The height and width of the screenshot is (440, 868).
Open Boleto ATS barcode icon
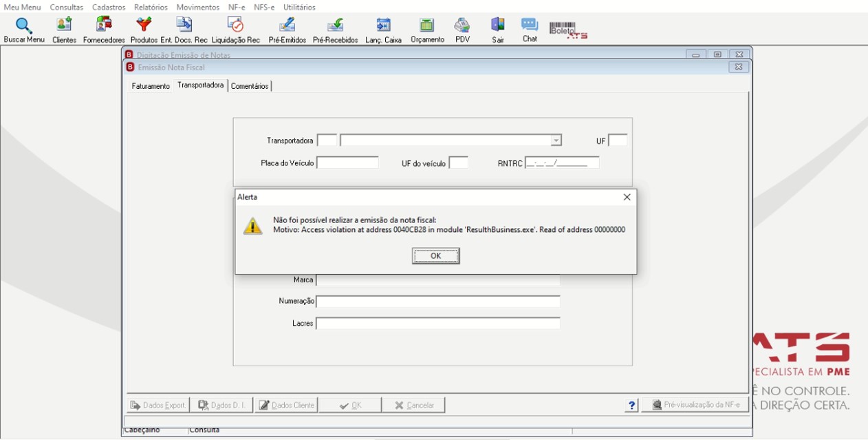pyautogui.click(x=568, y=30)
